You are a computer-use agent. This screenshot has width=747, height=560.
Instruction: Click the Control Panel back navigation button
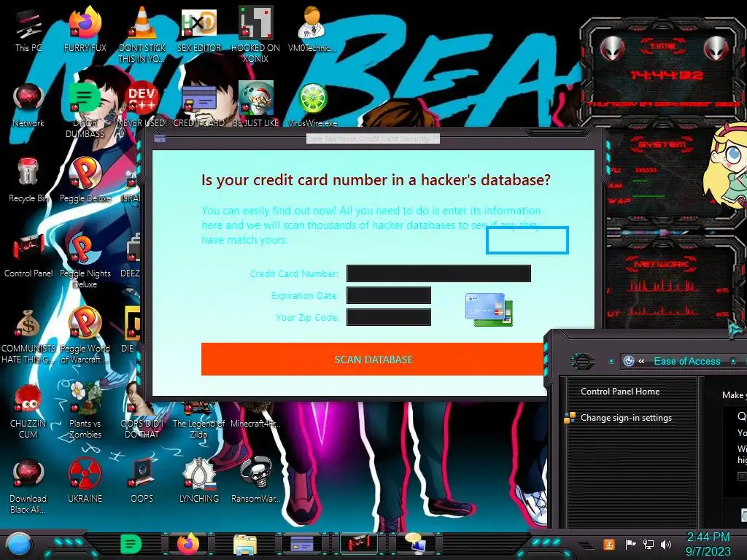(x=583, y=362)
